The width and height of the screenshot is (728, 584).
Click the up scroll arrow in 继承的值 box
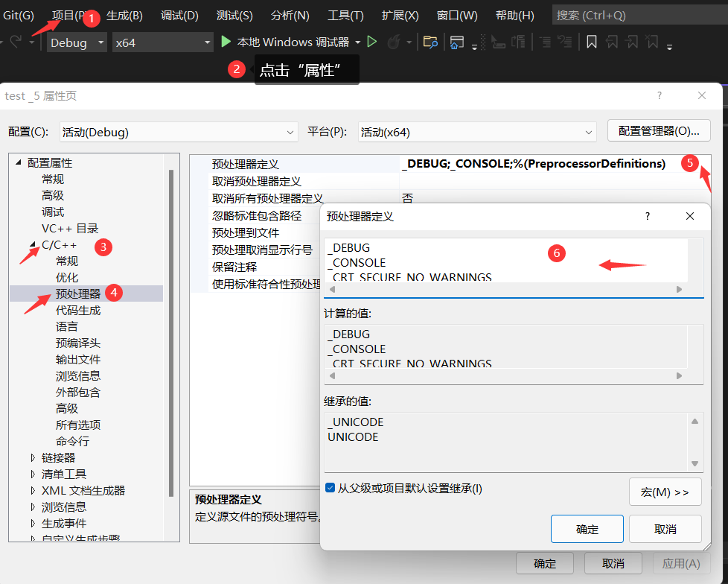[x=695, y=422]
